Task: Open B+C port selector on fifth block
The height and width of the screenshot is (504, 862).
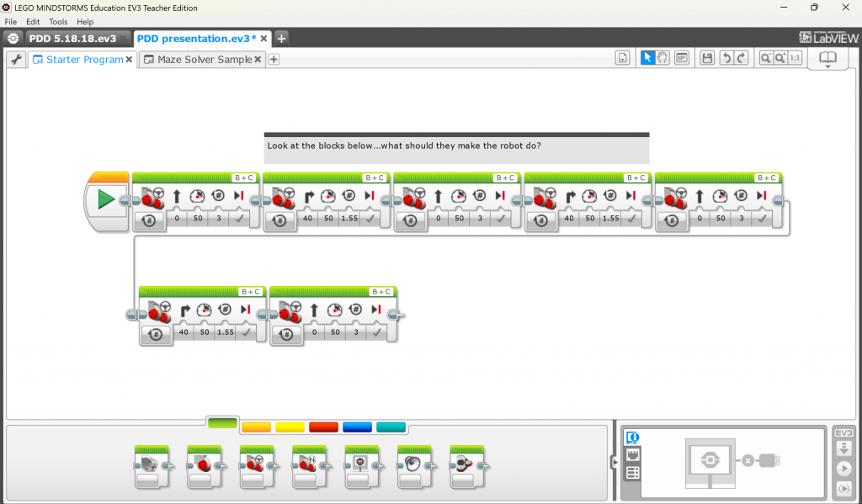Action: 766,178
